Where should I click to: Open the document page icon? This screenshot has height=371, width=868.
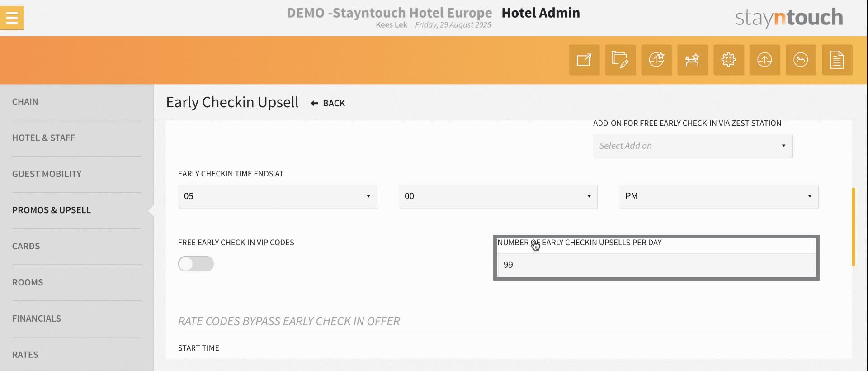pos(837,60)
